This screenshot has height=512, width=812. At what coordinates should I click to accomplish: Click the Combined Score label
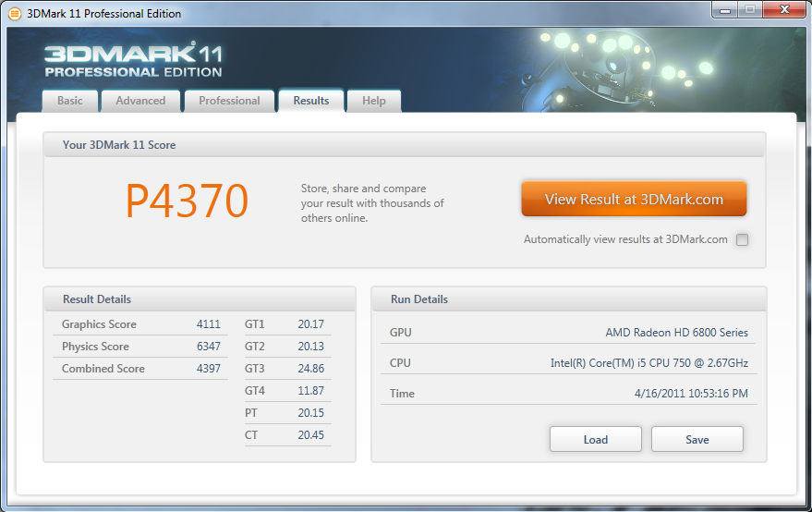pos(103,369)
